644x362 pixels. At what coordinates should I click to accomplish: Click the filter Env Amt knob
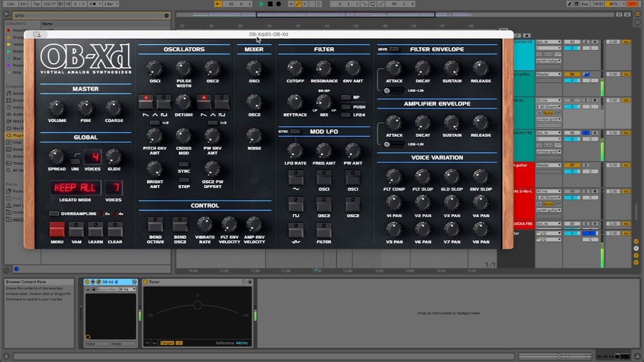coord(353,68)
